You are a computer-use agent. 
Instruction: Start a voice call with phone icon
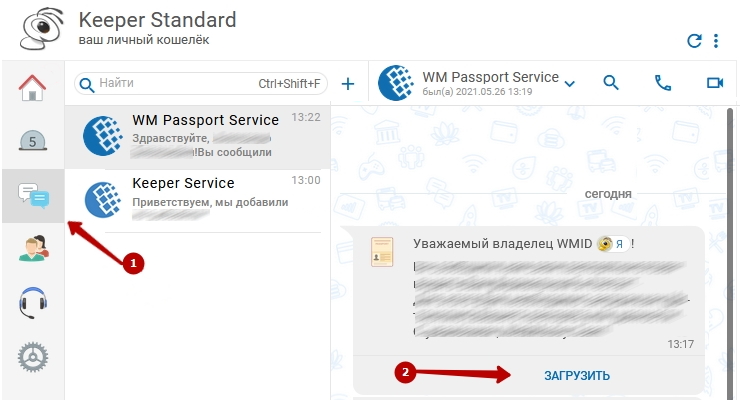coord(663,83)
